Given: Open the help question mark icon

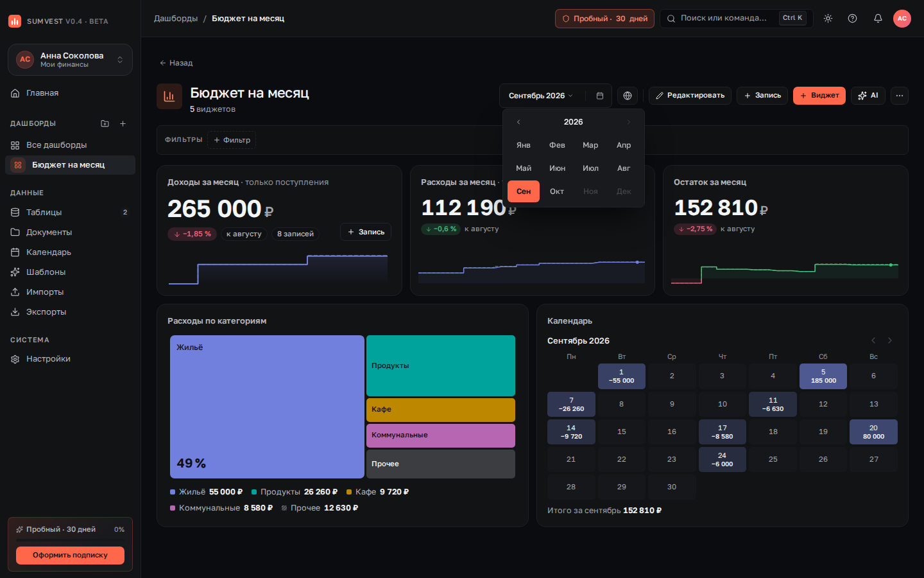Looking at the screenshot, I should [853, 19].
